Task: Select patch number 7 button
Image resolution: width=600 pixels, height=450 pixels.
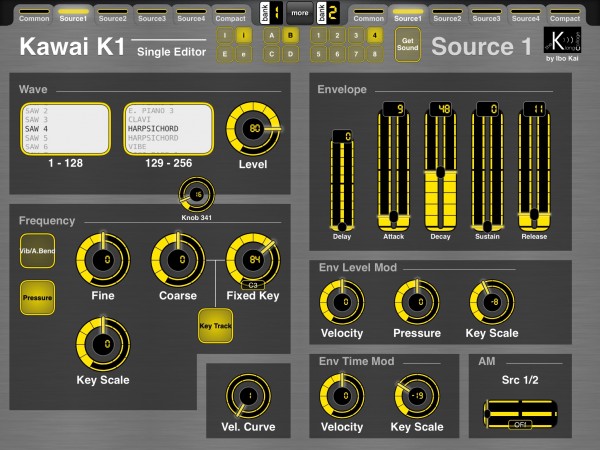Action: 356,54
